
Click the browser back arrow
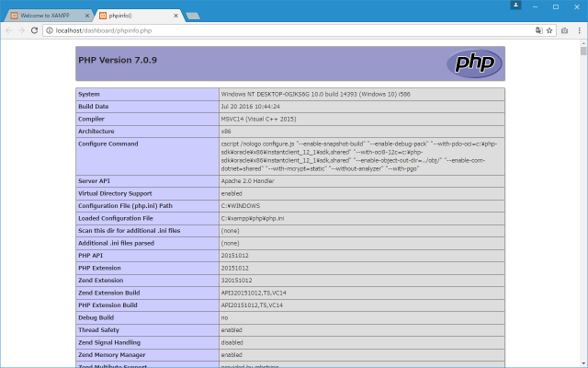pyautogui.click(x=9, y=30)
